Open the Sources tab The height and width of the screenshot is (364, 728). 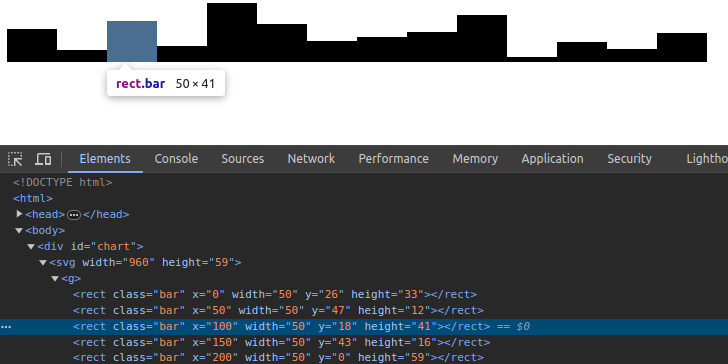pos(242,159)
